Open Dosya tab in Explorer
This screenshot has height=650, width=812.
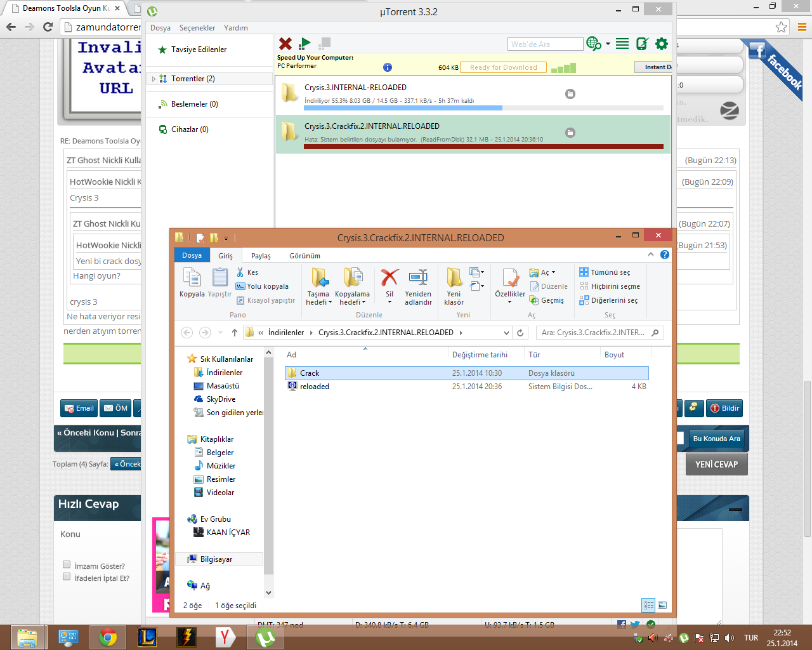pyautogui.click(x=192, y=255)
